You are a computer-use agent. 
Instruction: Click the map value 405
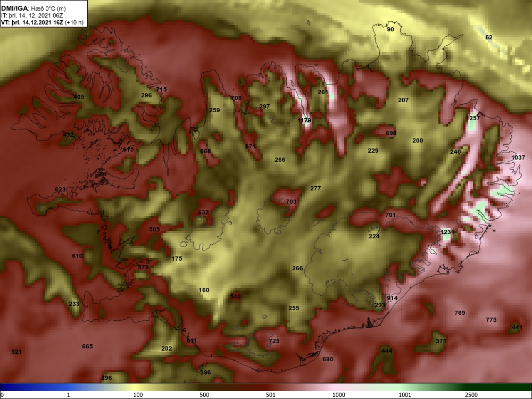79,97
